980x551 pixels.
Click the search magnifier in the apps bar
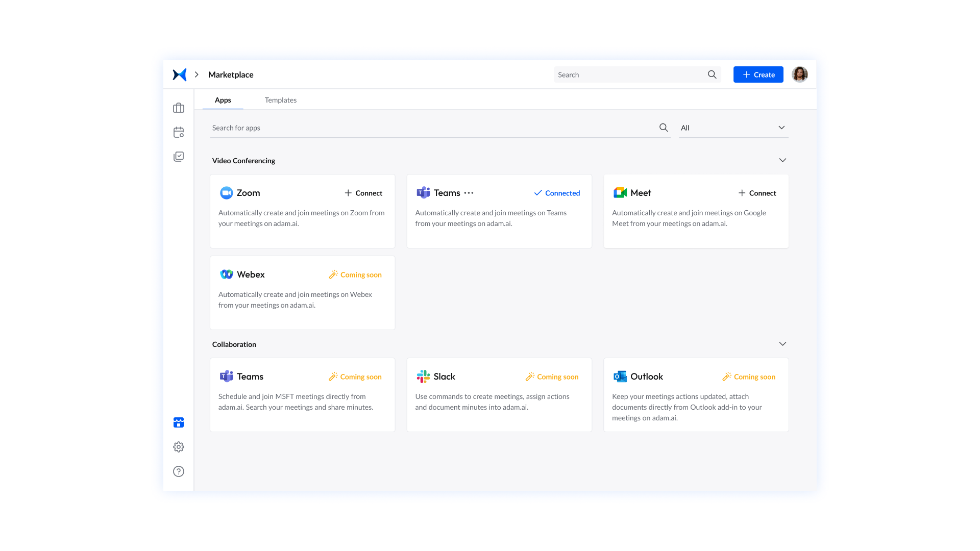(664, 128)
